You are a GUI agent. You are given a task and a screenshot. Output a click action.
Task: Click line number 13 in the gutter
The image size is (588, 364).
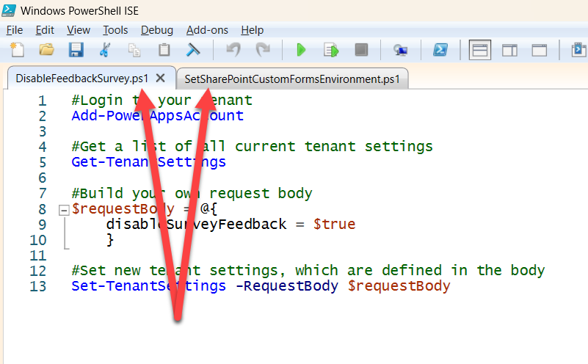coord(38,286)
